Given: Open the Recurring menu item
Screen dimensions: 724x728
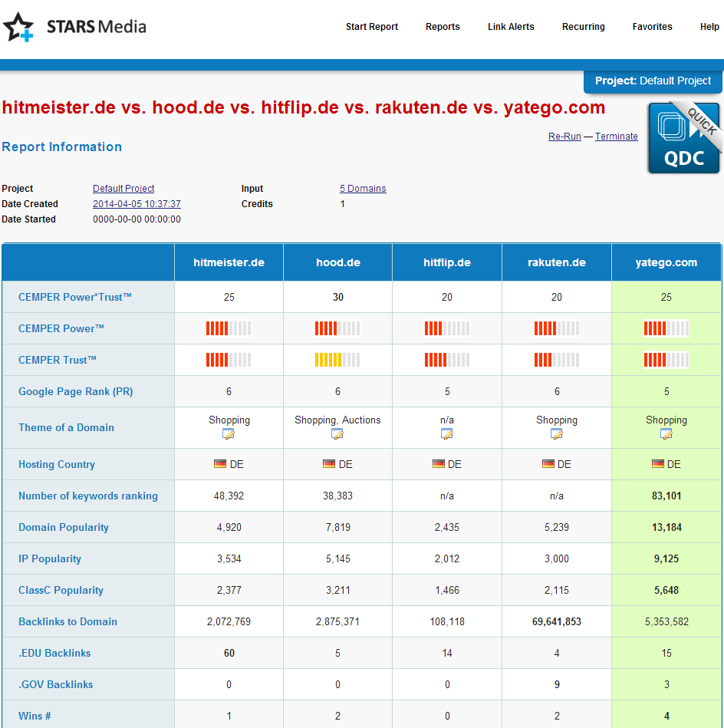Looking at the screenshot, I should pos(584,26).
